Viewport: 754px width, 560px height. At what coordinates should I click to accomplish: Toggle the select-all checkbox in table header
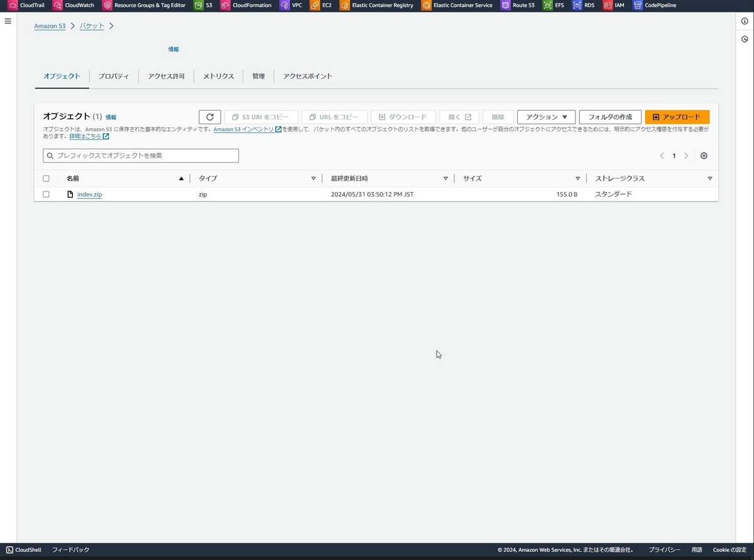click(46, 178)
